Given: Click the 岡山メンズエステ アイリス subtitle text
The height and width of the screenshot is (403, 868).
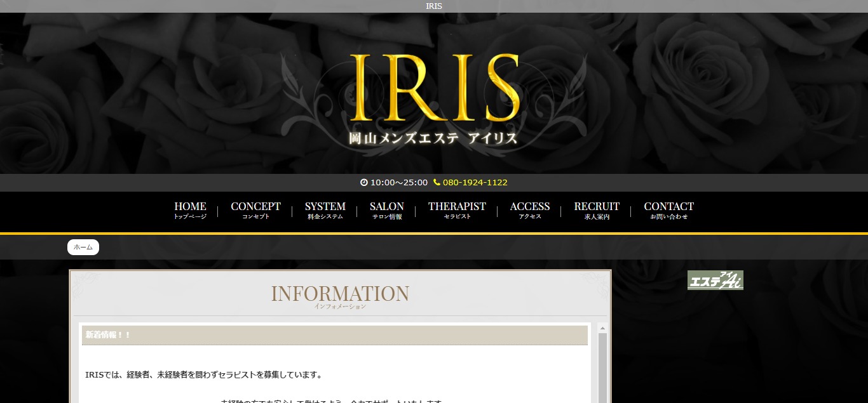Looking at the screenshot, I should [434, 136].
